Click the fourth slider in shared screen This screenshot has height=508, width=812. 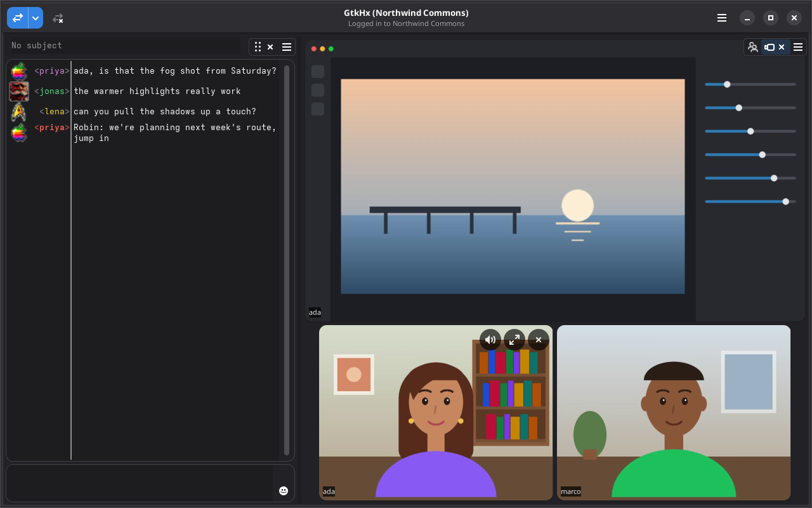(750, 155)
